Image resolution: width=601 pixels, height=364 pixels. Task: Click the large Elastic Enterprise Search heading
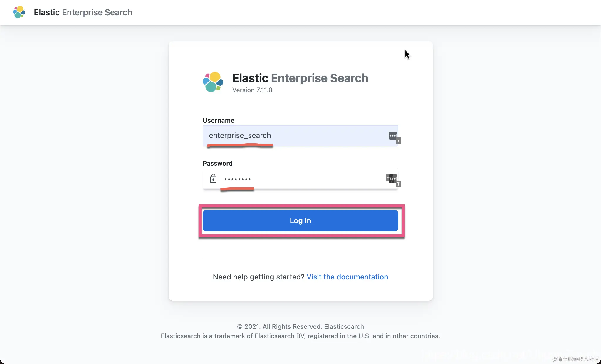coord(300,78)
